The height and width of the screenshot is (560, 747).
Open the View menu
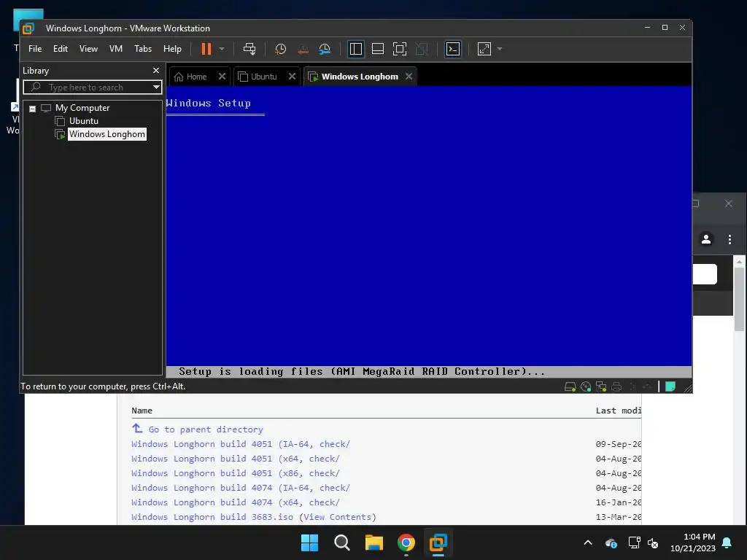[x=88, y=49]
